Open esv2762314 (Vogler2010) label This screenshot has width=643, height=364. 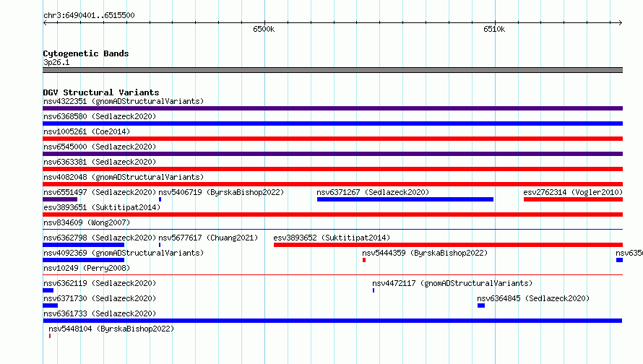573,192
